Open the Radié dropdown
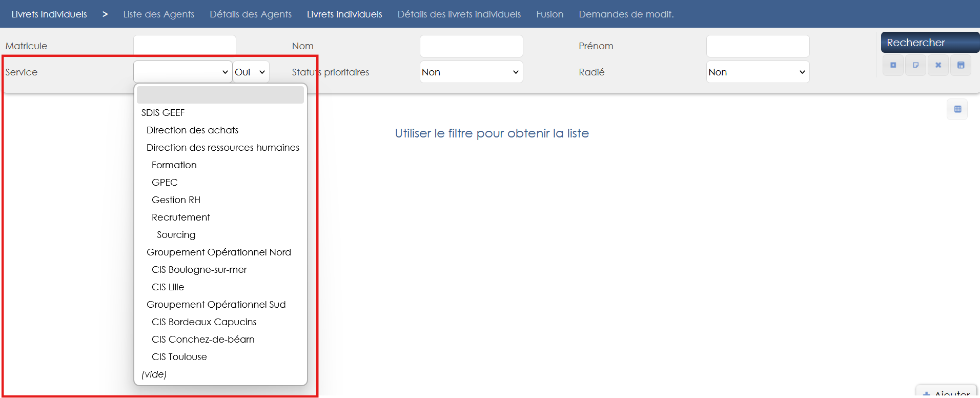This screenshot has height=398, width=980. coord(757,72)
